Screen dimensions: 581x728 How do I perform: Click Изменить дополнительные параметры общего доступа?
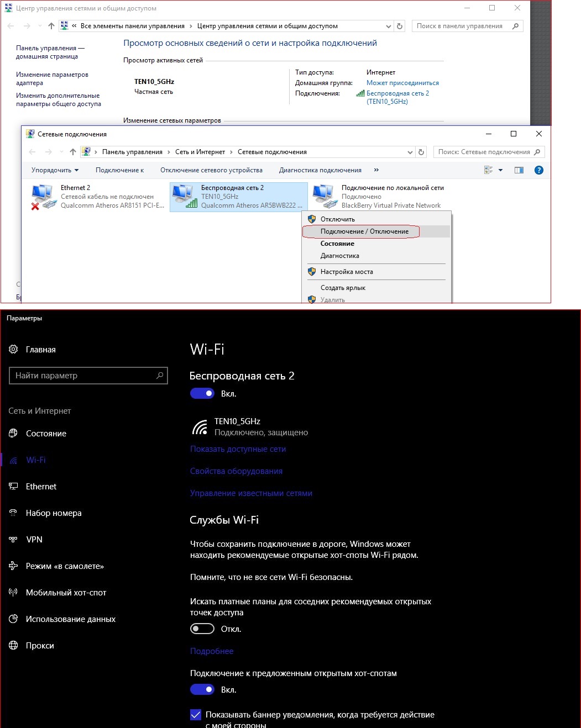[59, 99]
